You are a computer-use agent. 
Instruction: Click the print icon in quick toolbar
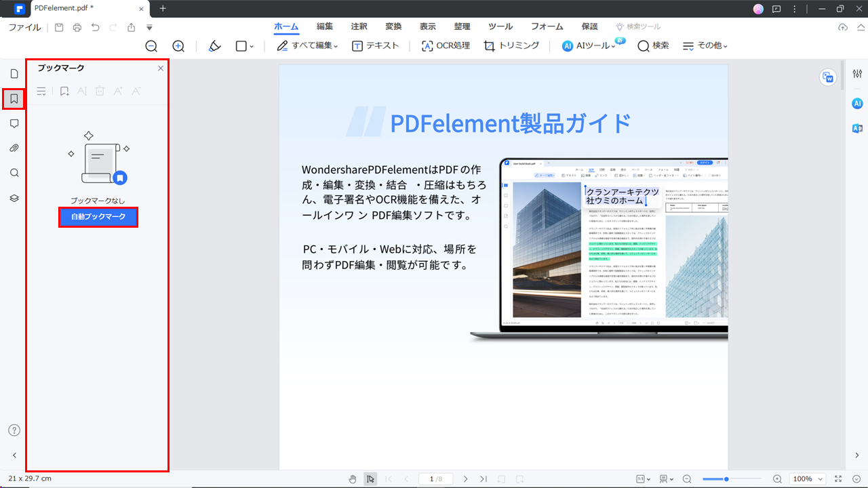pos(77,27)
